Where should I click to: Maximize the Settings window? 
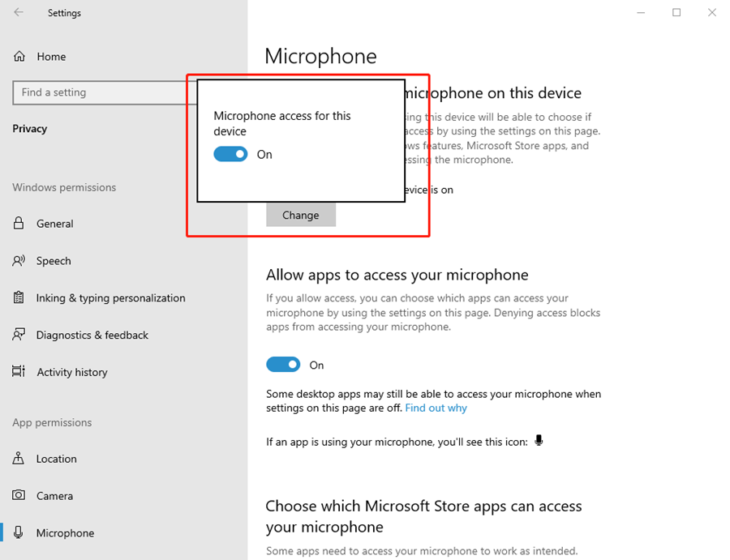(676, 12)
